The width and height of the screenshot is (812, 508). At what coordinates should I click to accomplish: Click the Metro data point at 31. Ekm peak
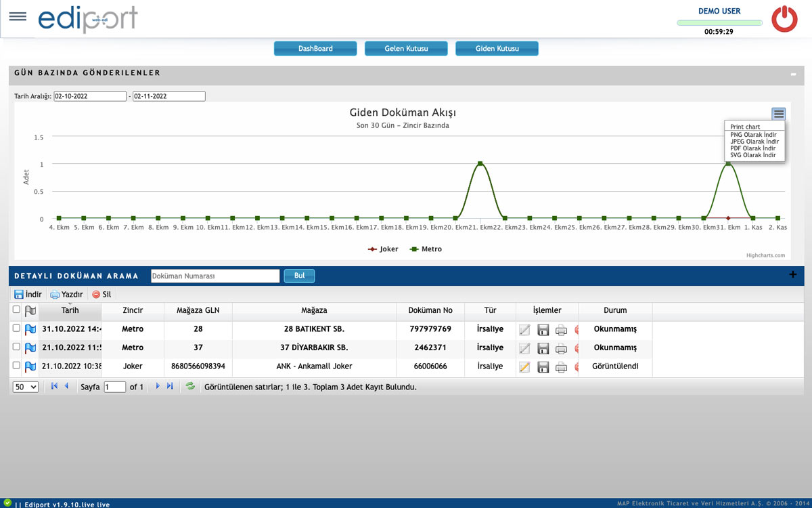click(x=728, y=163)
